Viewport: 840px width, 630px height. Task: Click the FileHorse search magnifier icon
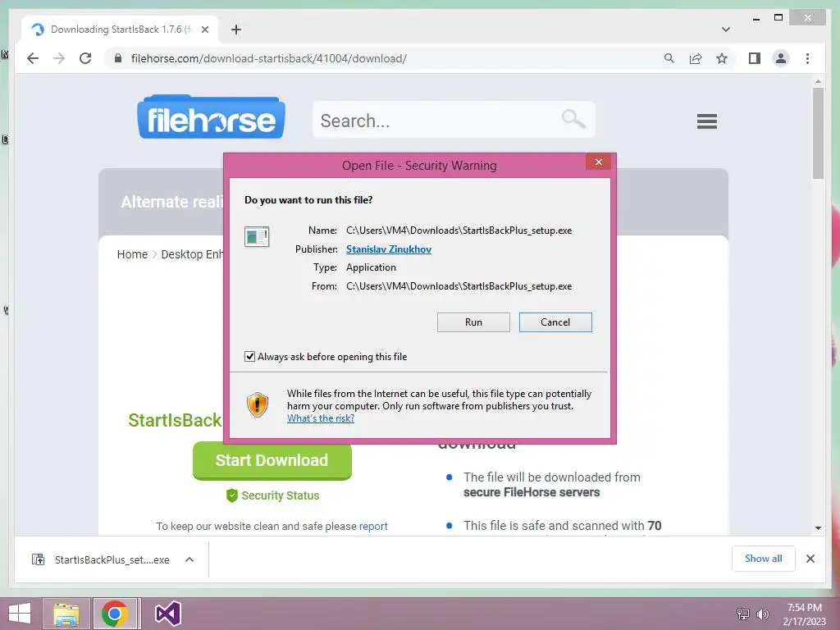573,119
